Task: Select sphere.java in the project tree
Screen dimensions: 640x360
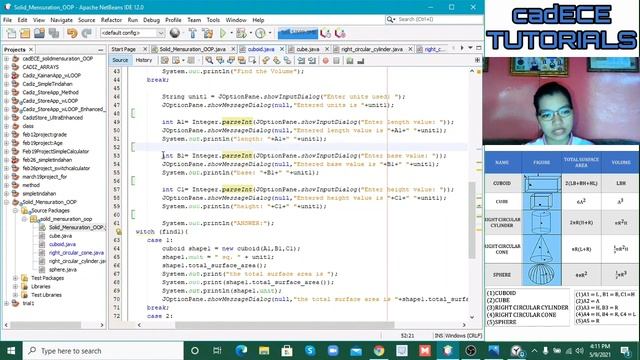Action: click(63, 269)
